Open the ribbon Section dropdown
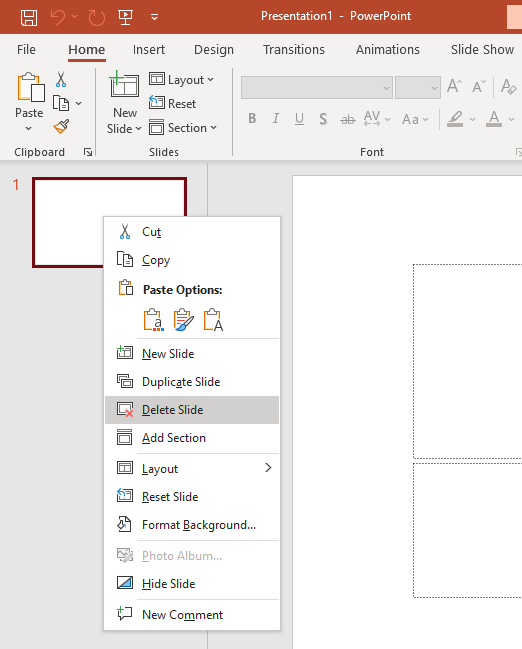Screen dimensions: 522x649 183,127
